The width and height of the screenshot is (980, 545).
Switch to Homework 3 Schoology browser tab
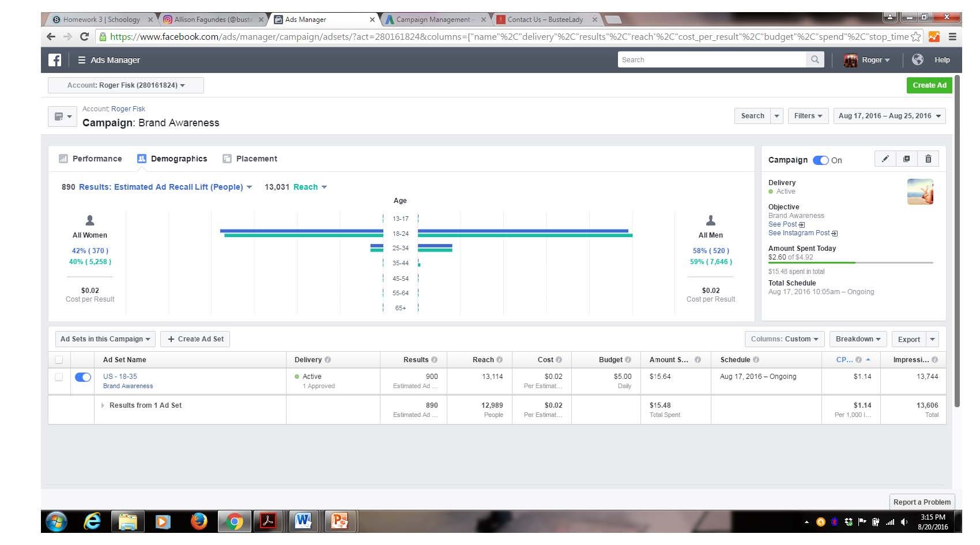101,19
